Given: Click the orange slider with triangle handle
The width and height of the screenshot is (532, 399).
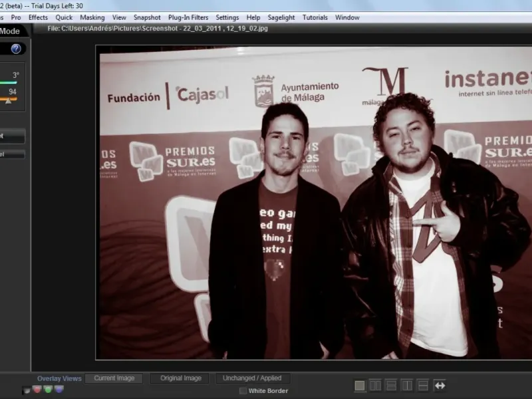Looking at the screenshot, I should click(x=8, y=99).
